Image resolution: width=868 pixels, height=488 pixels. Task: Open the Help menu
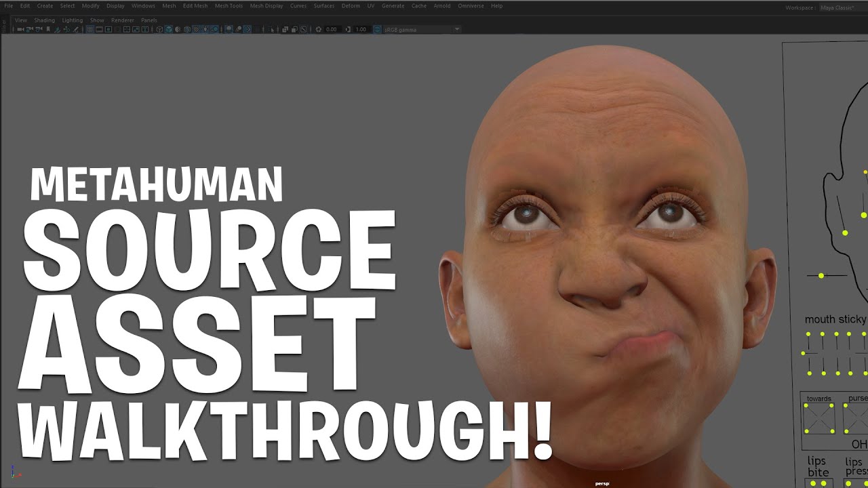point(497,6)
